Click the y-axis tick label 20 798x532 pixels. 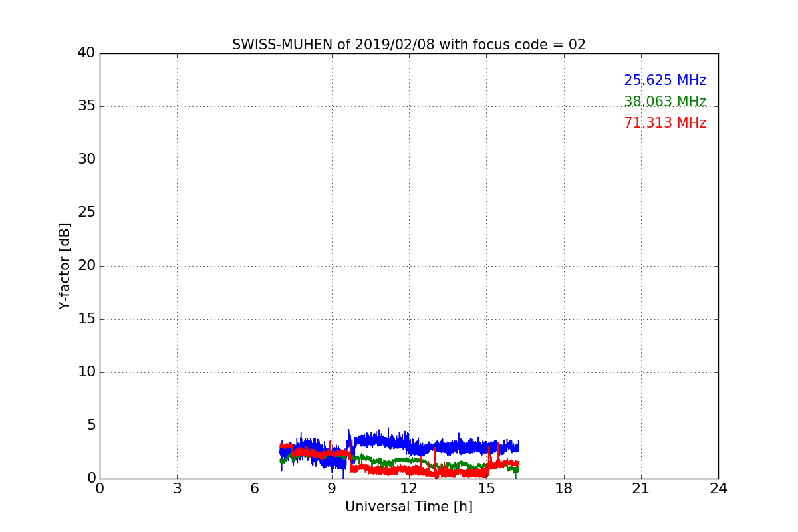point(86,265)
